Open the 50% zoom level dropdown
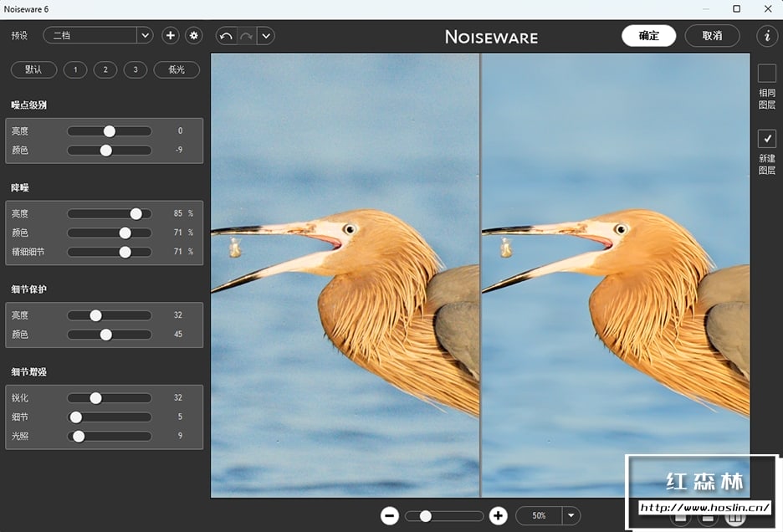Screen dimensions: 783x532 point(572,515)
